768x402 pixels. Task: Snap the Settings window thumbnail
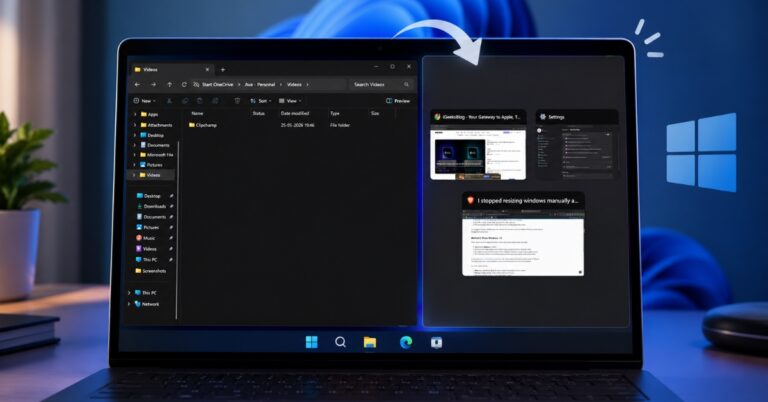(x=576, y=145)
